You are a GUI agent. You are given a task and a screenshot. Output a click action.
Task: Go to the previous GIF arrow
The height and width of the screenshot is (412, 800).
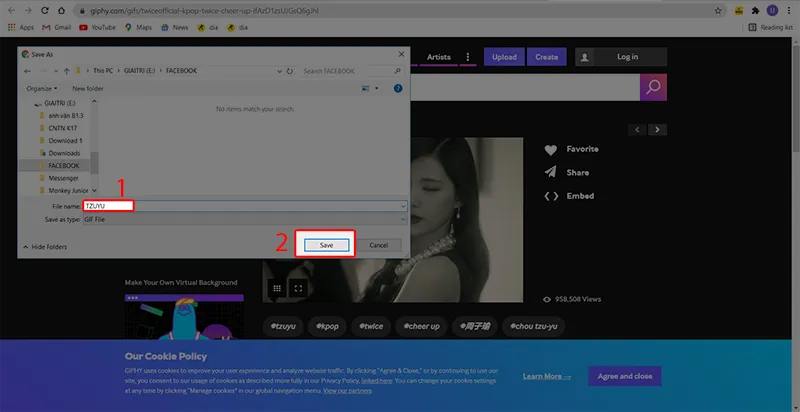click(x=637, y=130)
